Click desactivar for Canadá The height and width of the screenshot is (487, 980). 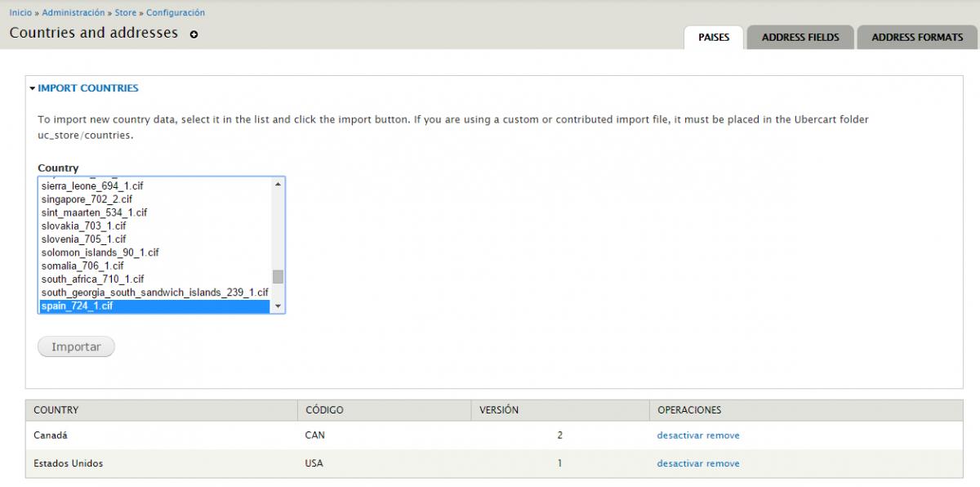(x=679, y=435)
